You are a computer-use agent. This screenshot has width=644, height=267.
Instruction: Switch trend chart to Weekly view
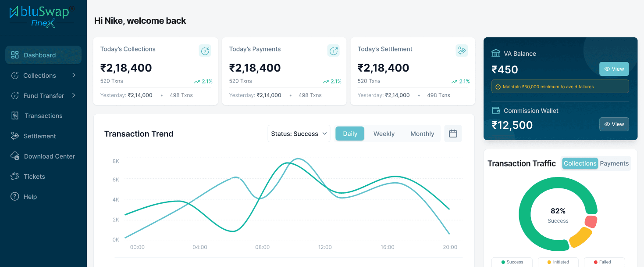coord(384,133)
